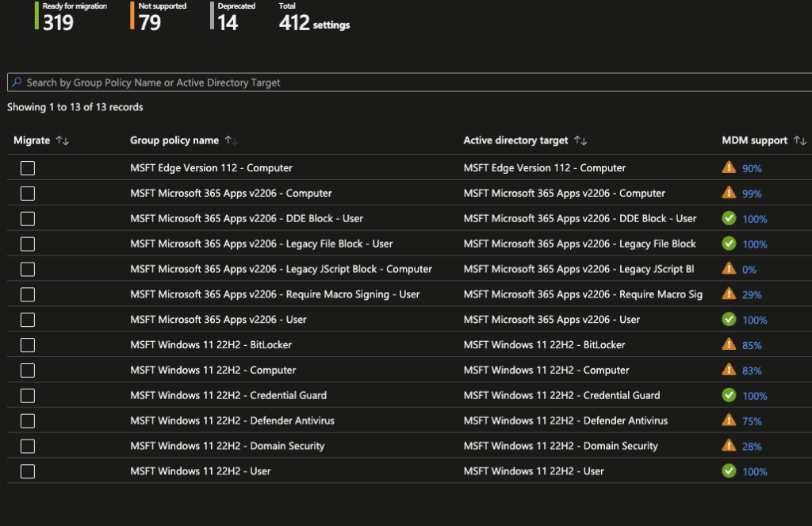Click warning icon next to 99% value

[x=729, y=193]
